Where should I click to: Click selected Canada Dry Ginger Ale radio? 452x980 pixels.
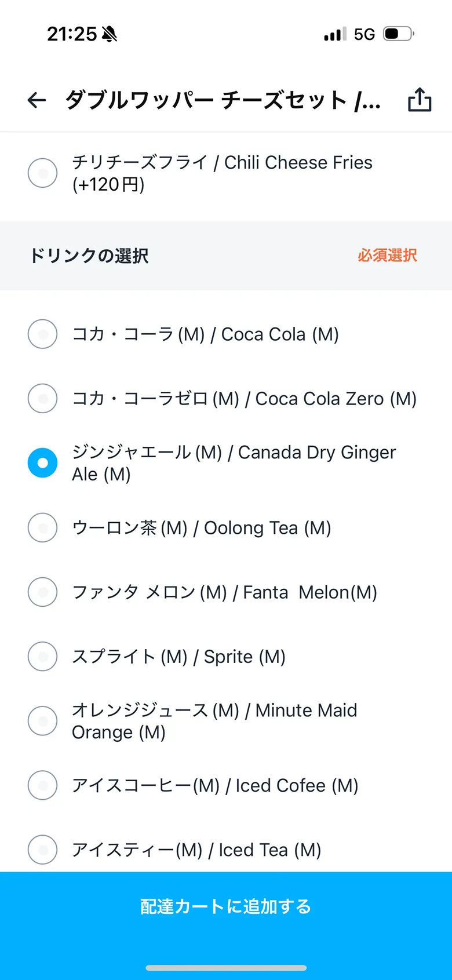point(43,462)
